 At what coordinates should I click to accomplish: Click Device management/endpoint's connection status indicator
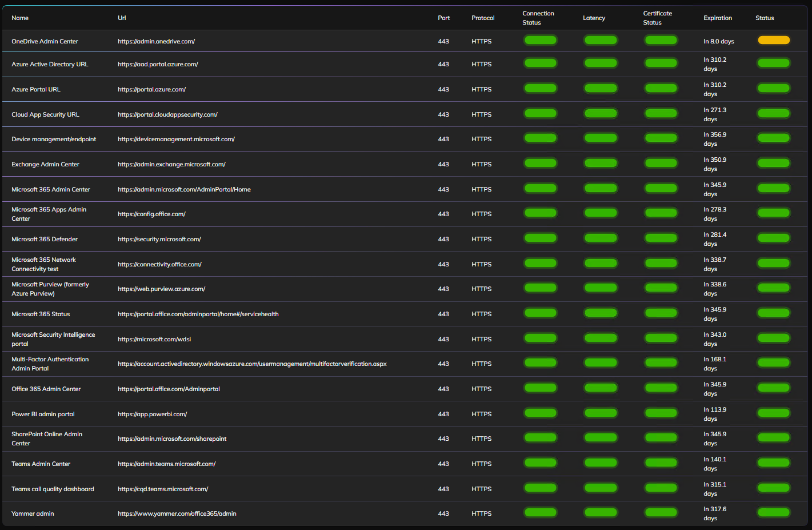point(541,138)
